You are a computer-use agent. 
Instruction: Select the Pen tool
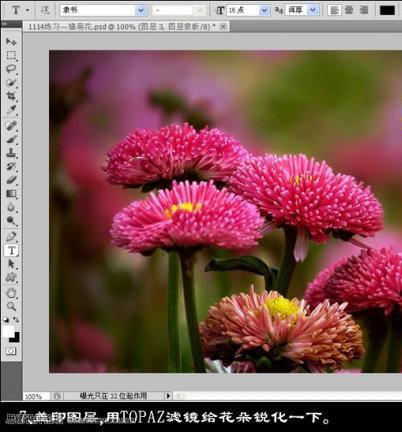tap(11, 236)
